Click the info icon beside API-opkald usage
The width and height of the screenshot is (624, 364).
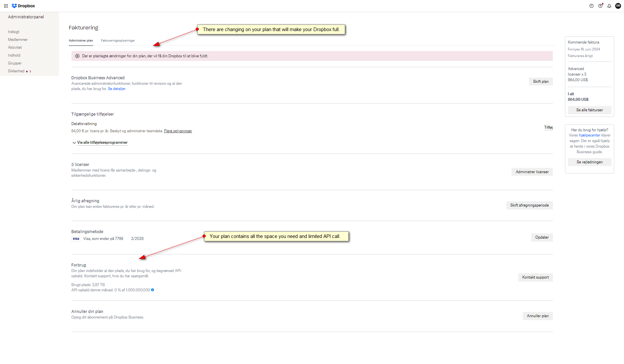point(152,290)
